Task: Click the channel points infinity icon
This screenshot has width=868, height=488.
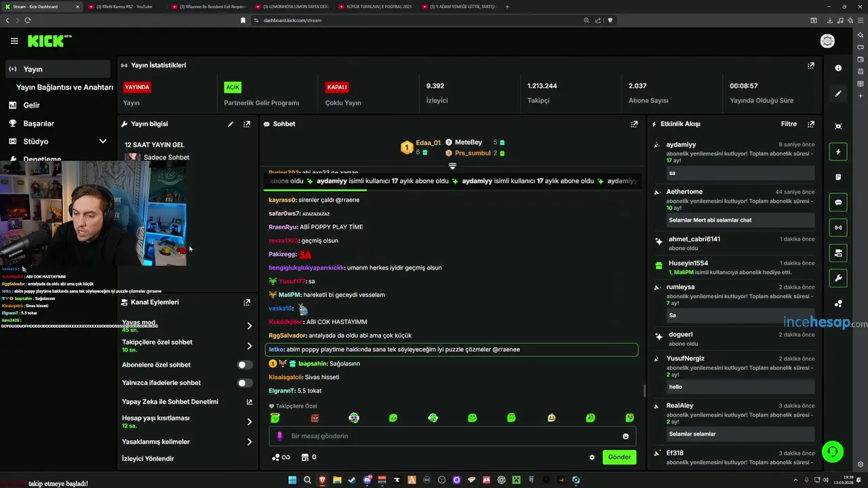Action: [x=281, y=457]
